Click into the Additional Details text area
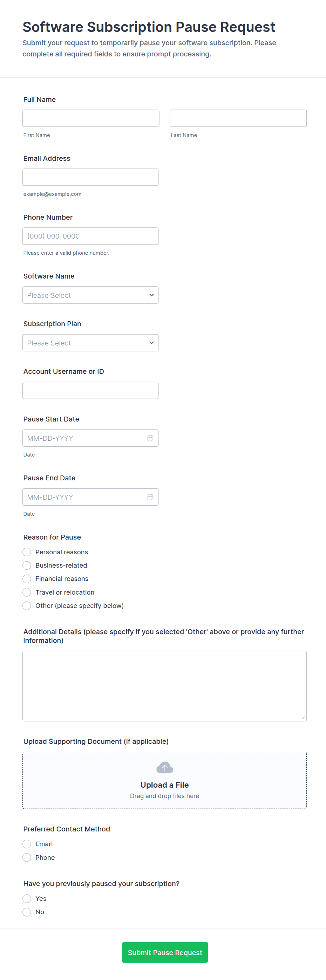Image resolution: width=326 pixels, height=980 pixels. point(165,686)
